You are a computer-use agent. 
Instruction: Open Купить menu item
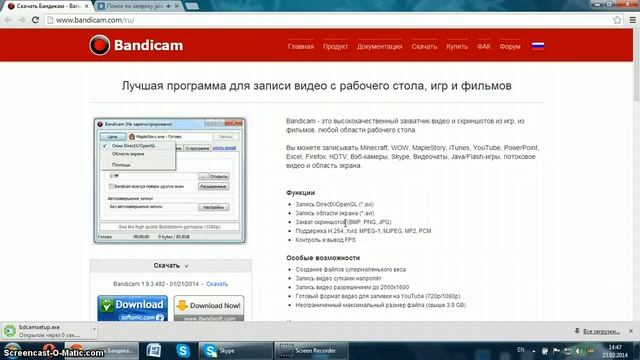click(x=457, y=47)
